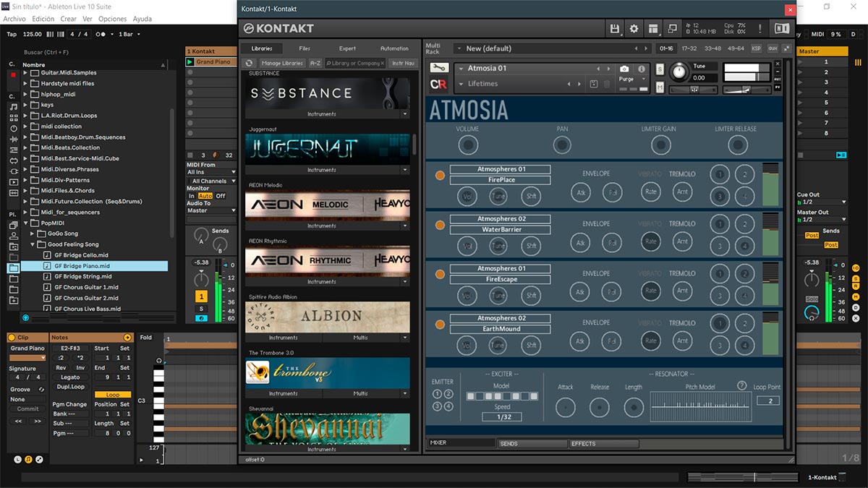Toggle orange power button for EarthMound layer

tap(439, 323)
